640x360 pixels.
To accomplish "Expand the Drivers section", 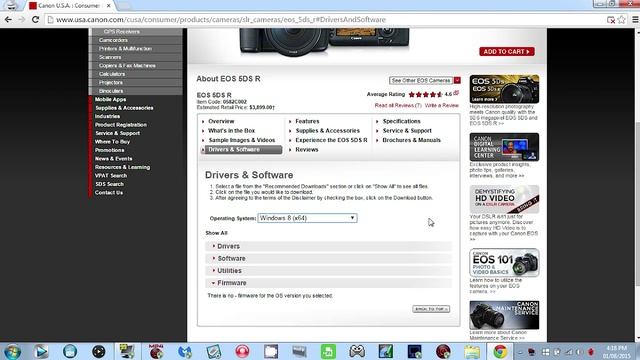I will pos(329,246).
